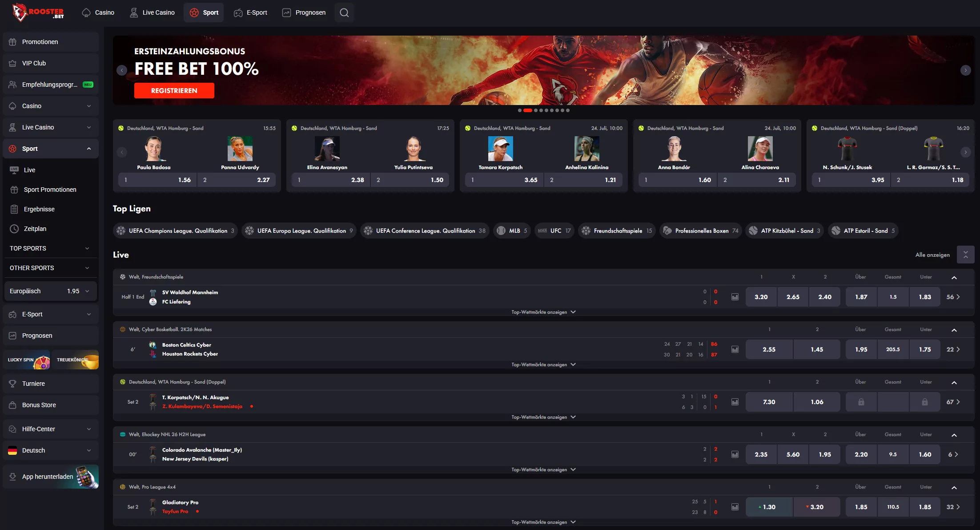Open Anna Bondár vs Alina Charaeva match card
Screen dimensions: 980x530
(717, 156)
